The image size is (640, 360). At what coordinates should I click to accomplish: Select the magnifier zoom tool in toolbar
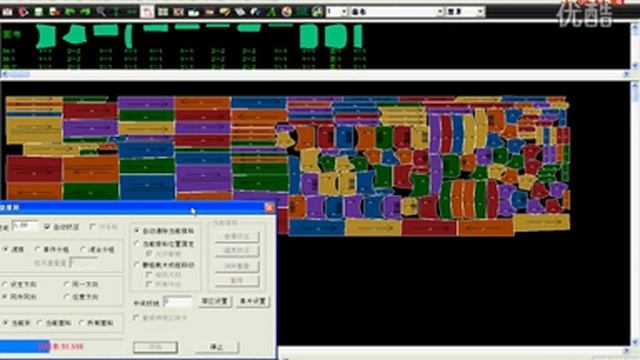[101, 12]
